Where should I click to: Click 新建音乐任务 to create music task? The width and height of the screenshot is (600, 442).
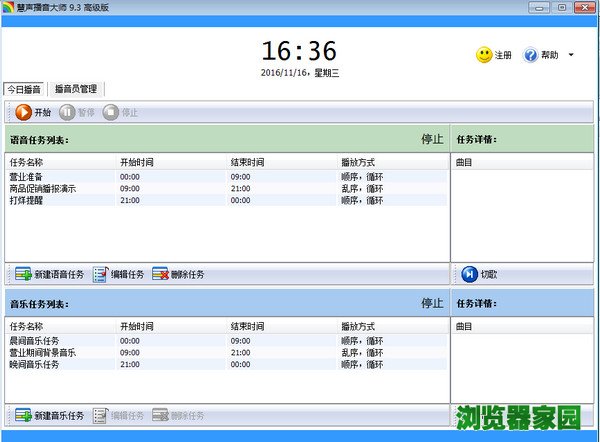49,415
